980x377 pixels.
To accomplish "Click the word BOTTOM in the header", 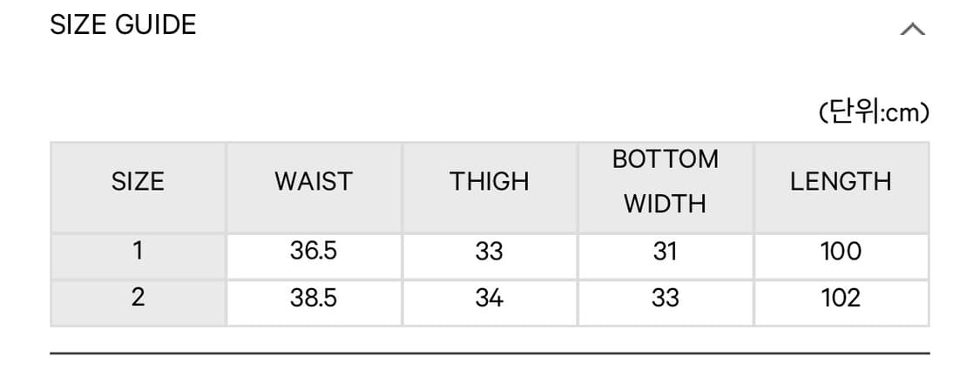I will click(666, 159).
